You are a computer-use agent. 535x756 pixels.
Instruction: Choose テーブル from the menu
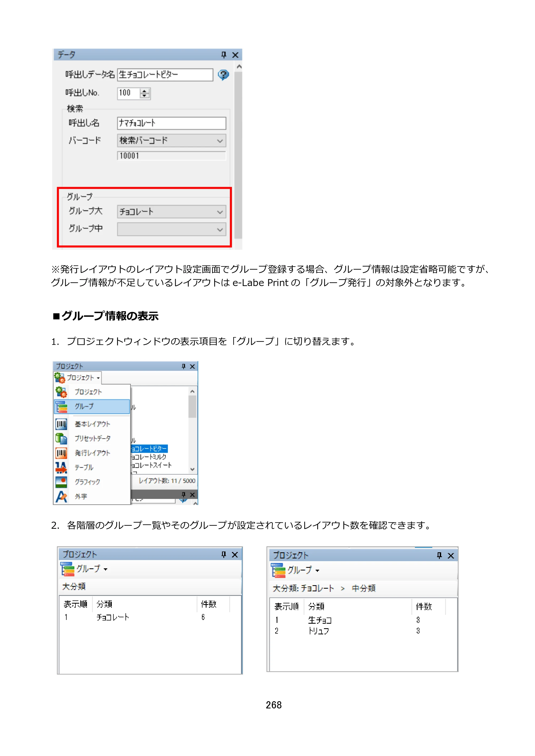[x=92, y=468]
